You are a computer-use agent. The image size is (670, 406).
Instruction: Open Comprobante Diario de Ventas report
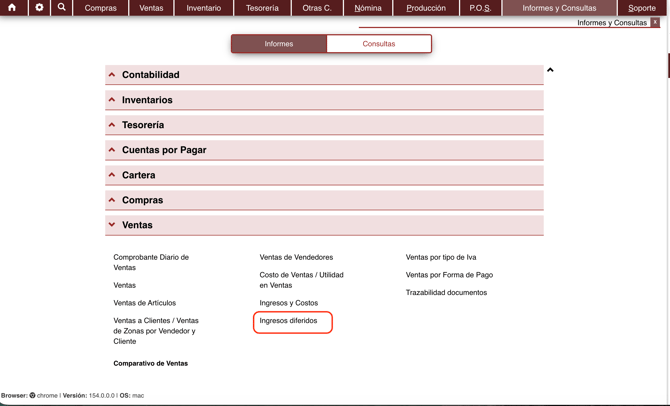(x=151, y=262)
